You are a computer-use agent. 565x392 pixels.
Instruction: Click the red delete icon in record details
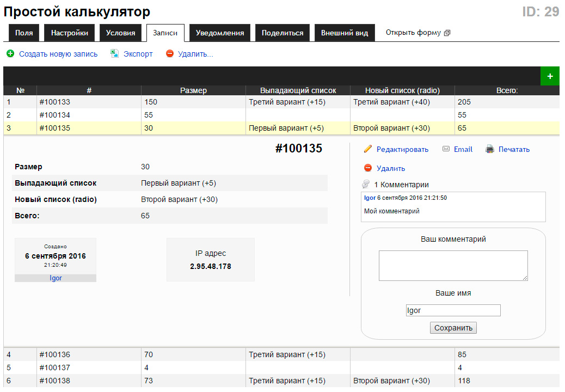pos(368,168)
